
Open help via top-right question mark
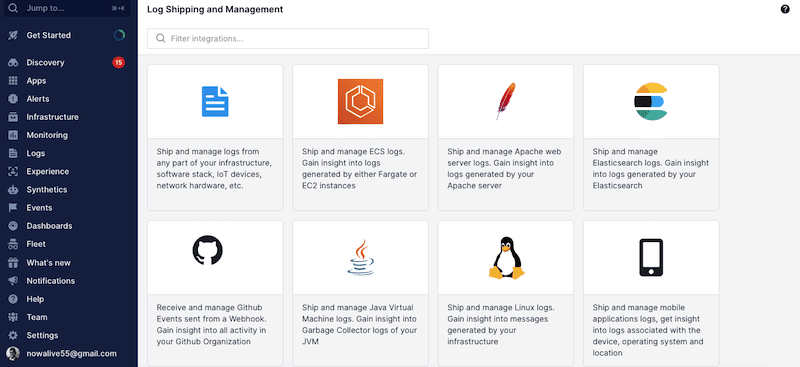pos(785,9)
